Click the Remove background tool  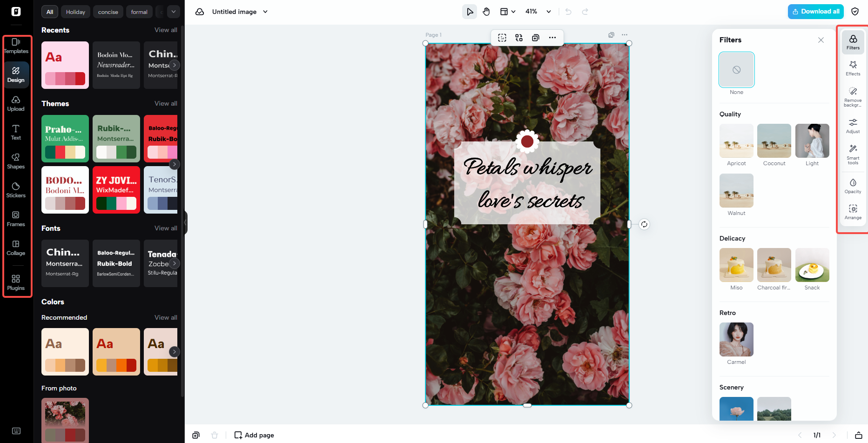point(853,97)
